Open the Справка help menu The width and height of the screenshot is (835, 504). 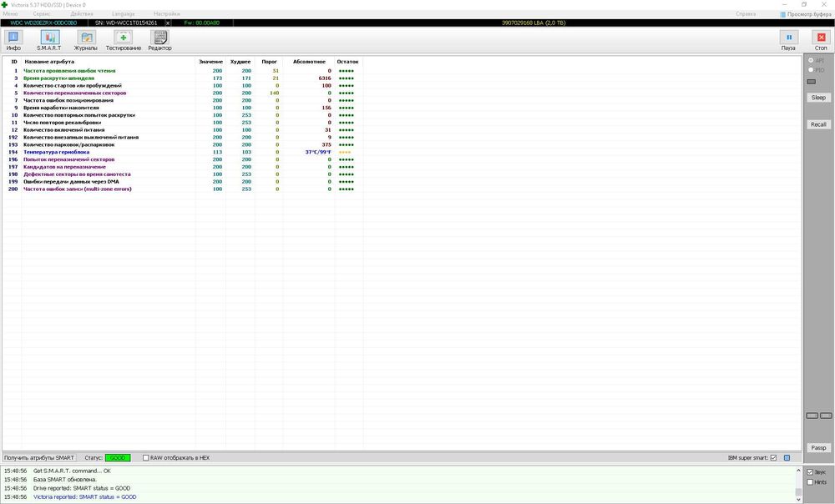click(746, 14)
